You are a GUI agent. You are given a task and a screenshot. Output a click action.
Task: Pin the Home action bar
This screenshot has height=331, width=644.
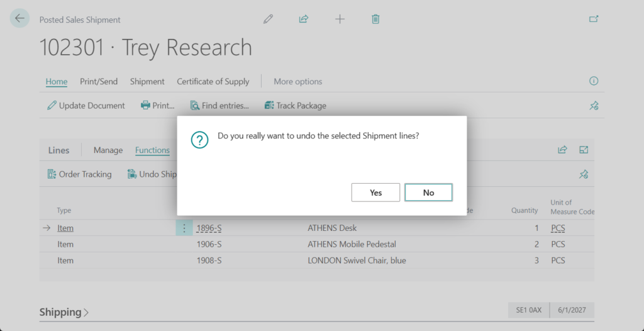(593, 106)
